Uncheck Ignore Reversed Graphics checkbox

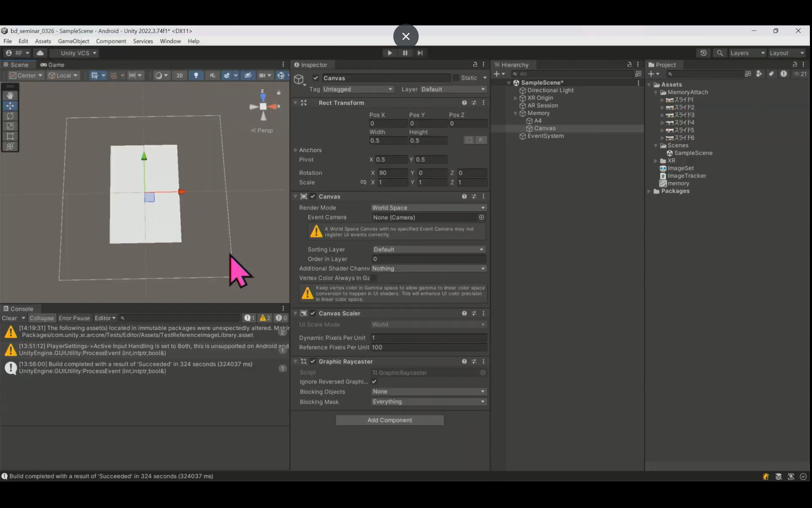(374, 381)
